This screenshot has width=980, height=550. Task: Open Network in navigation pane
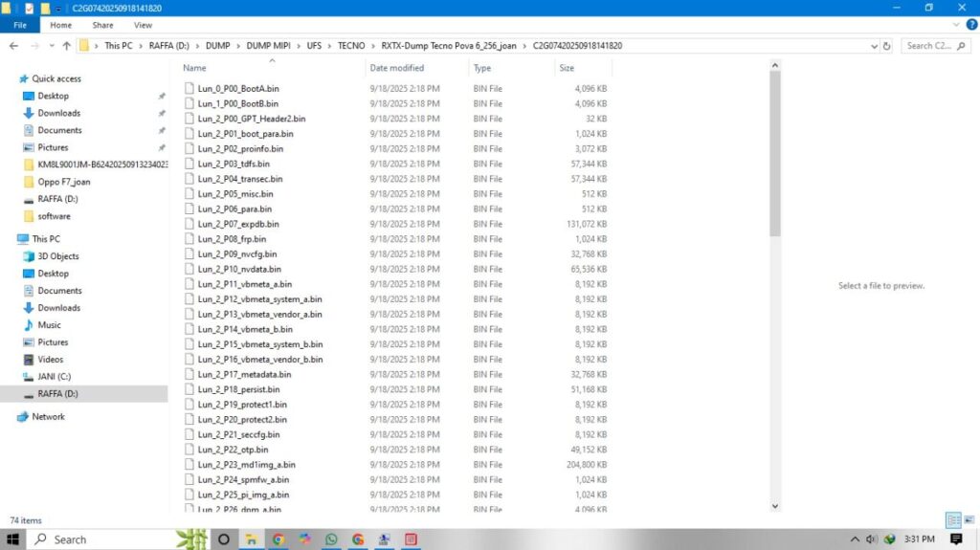click(x=48, y=417)
